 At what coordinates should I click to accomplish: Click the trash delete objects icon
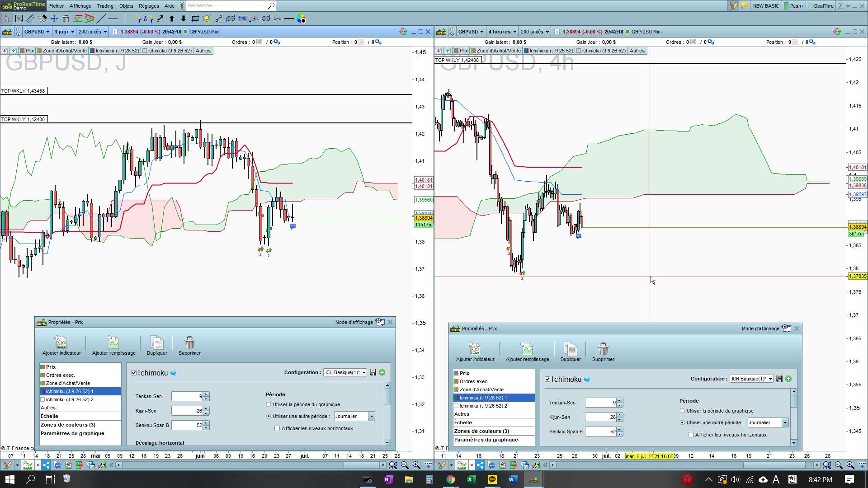(x=66, y=19)
